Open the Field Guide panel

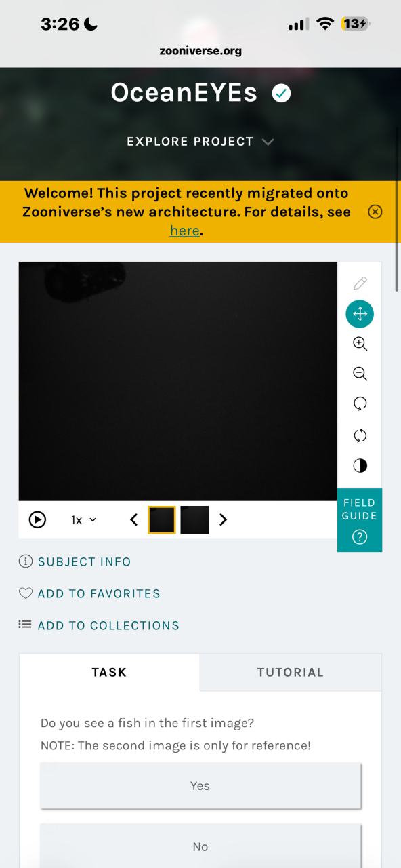pos(360,520)
